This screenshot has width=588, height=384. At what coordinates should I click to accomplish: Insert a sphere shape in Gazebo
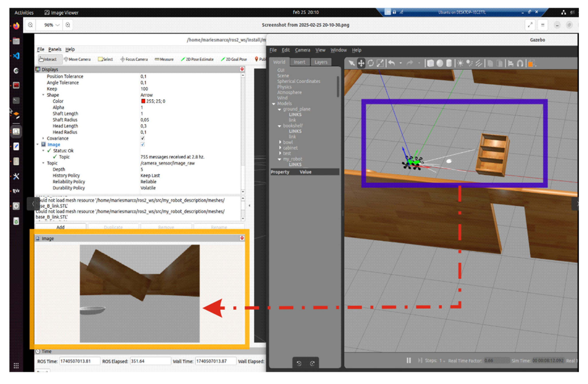click(440, 64)
